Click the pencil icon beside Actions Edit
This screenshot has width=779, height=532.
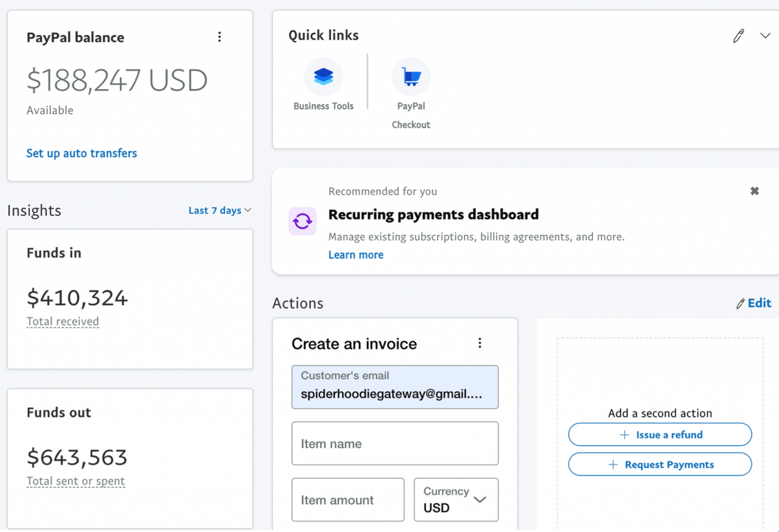(x=741, y=303)
